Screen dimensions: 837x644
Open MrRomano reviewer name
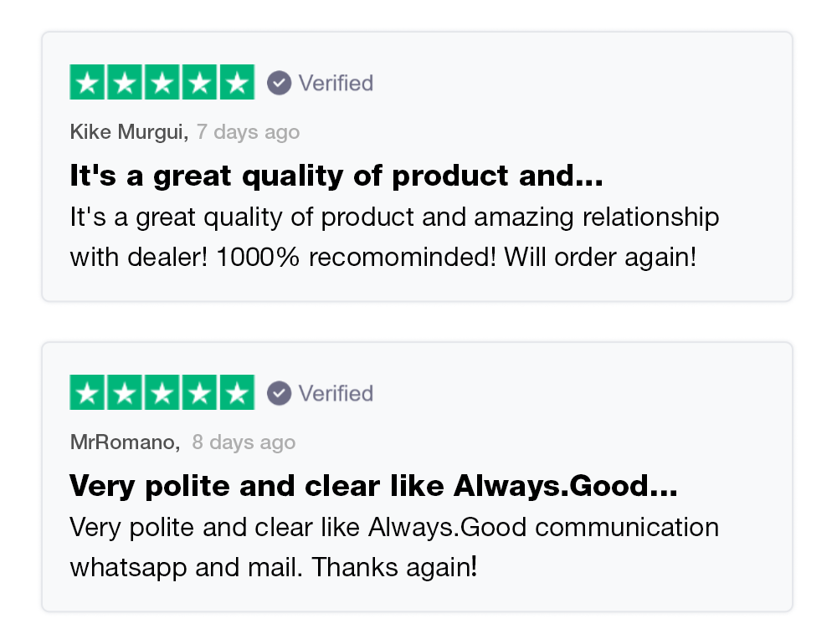point(123,442)
